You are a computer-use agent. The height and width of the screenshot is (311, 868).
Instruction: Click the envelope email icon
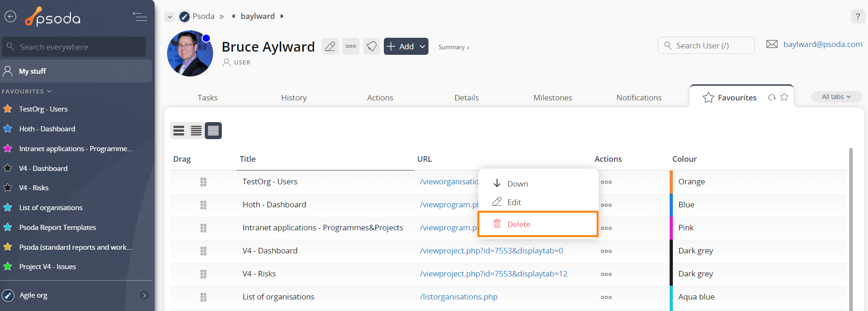(772, 44)
